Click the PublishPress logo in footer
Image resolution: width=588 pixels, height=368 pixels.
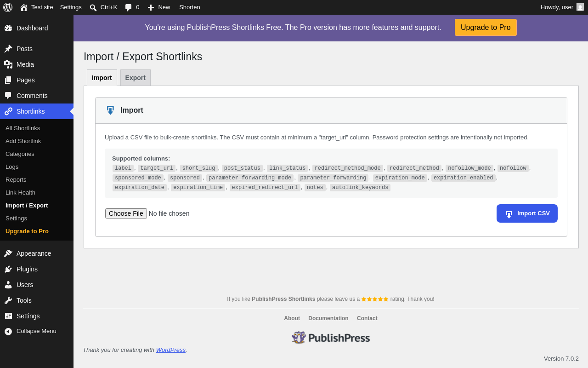point(331,338)
